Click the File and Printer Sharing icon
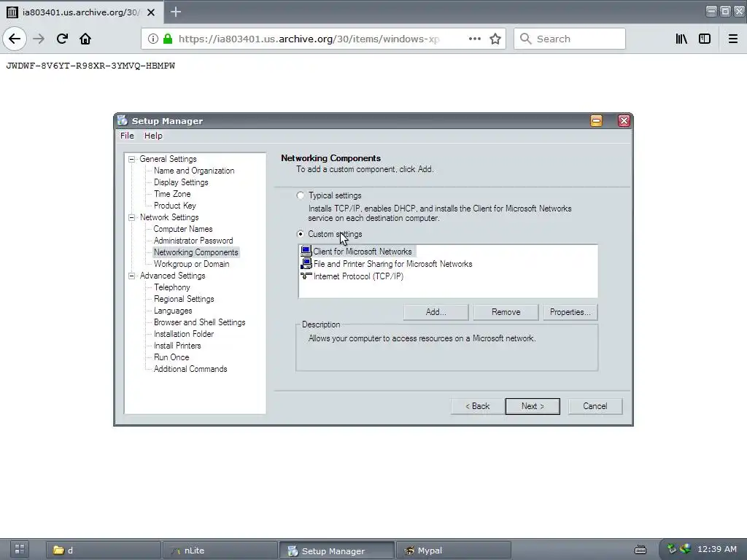The height and width of the screenshot is (560, 747). coord(306,263)
